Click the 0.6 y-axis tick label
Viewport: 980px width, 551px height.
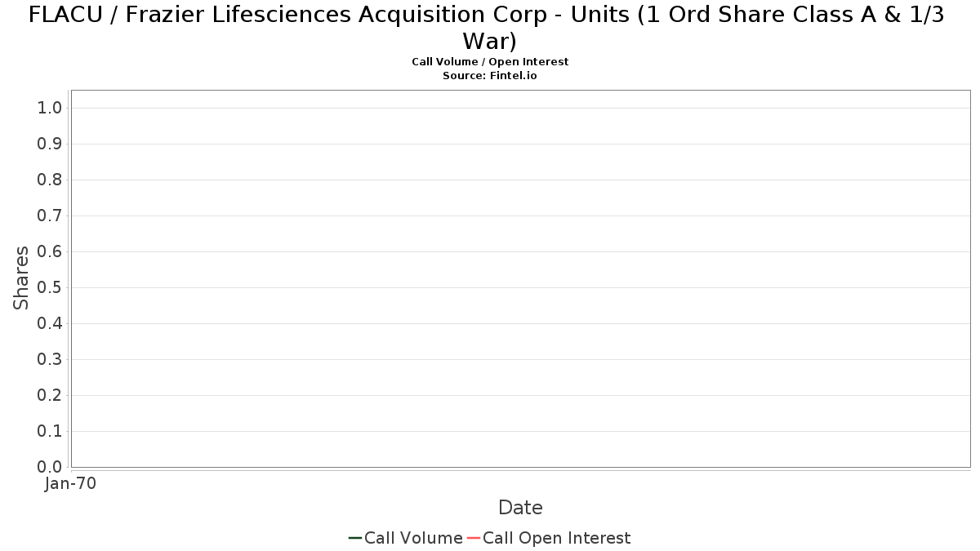coord(50,251)
